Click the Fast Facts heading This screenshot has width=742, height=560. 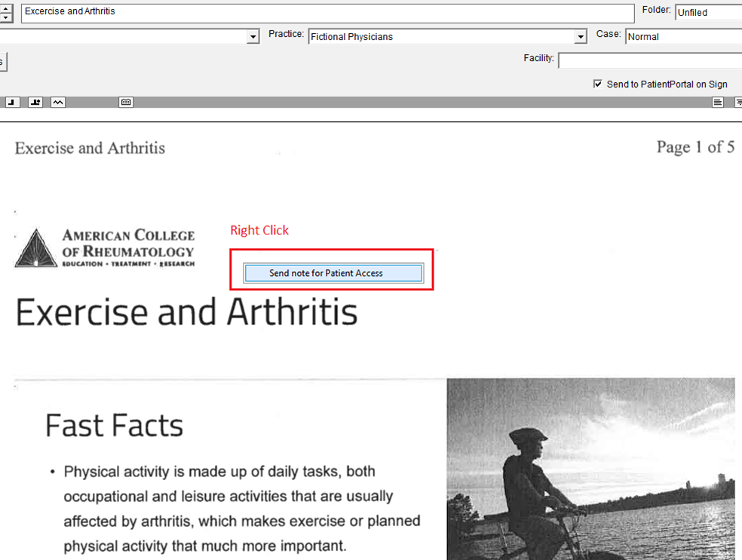[114, 426]
